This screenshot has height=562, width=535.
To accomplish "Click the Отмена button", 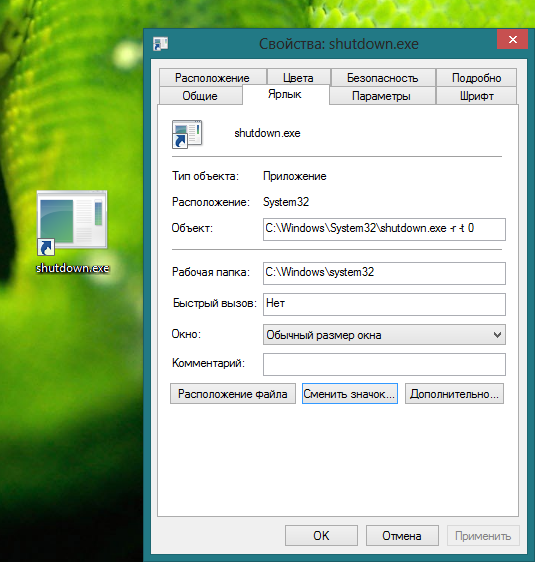I will (x=402, y=535).
